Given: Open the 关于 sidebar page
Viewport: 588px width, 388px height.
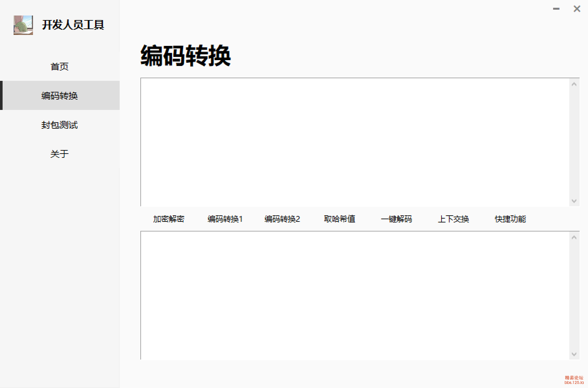Looking at the screenshot, I should (60, 154).
